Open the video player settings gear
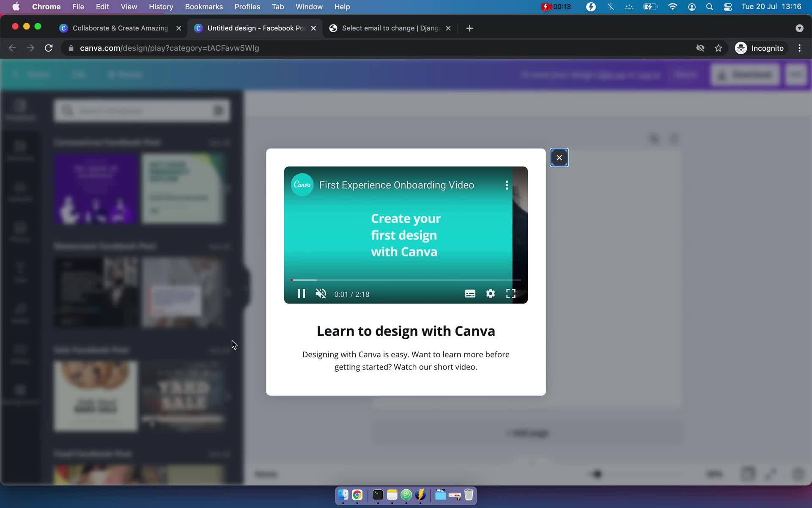Viewport: 812px width, 508px height. point(491,293)
